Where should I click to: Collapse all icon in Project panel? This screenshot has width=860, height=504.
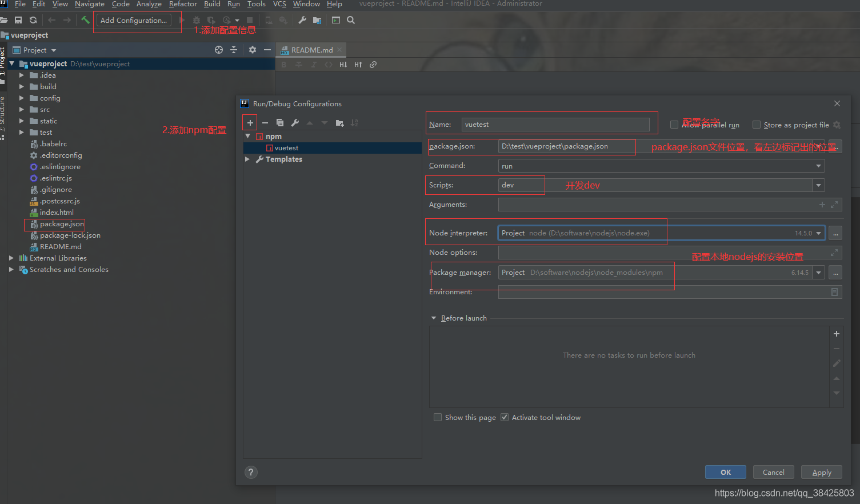point(234,50)
